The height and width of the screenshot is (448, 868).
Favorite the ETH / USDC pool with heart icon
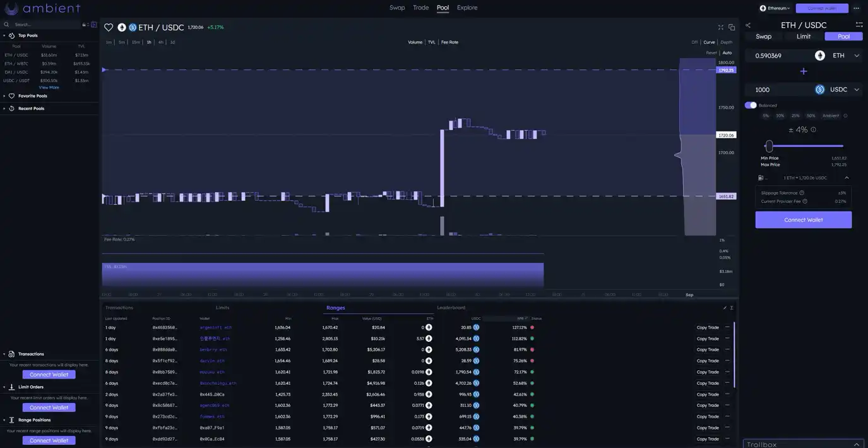(109, 27)
